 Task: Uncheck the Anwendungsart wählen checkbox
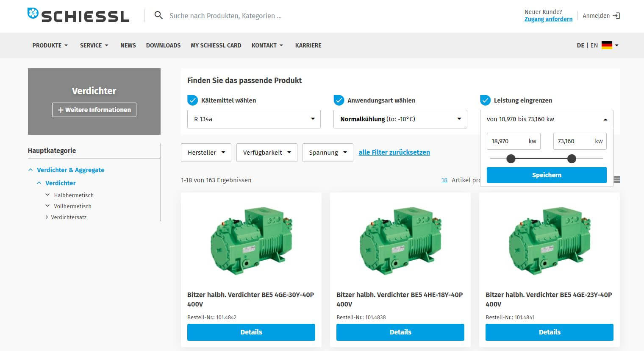point(339,100)
